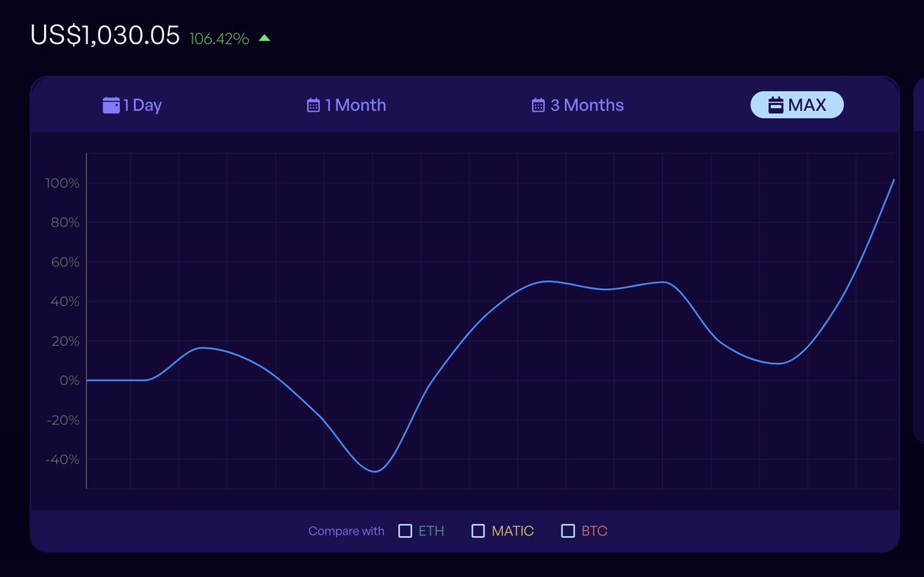Image resolution: width=924 pixels, height=577 pixels.
Task: Click the 106.42% gain percentage
Action: tap(219, 39)
